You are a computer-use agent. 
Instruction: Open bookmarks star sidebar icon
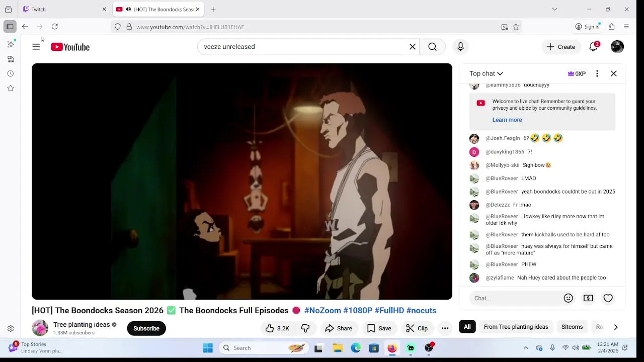11,88
